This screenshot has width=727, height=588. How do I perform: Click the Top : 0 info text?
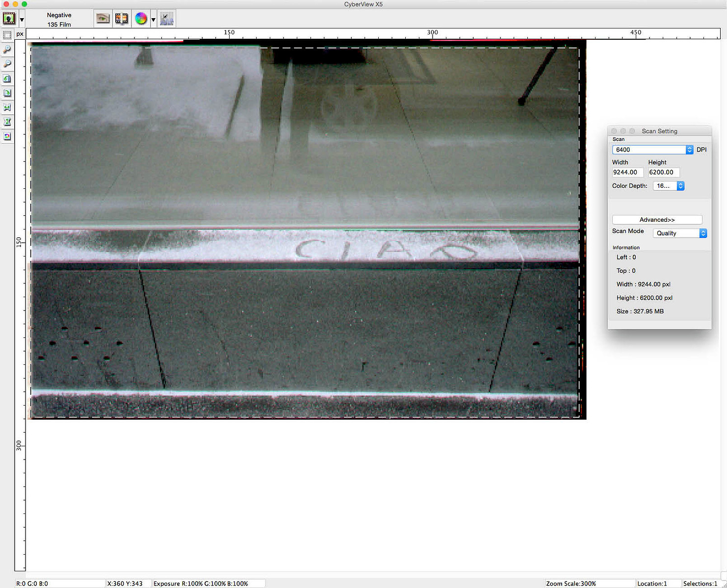pyautogui.click(x=625, y=271)
